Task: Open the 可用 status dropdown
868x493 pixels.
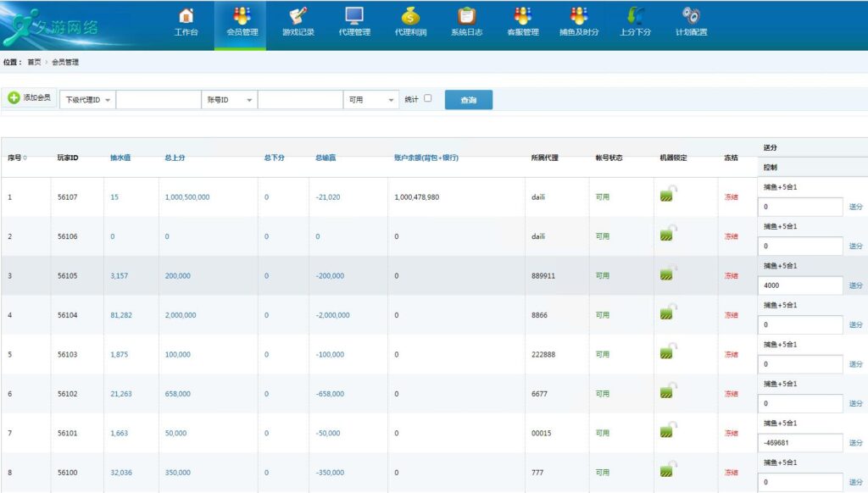Action: (370, 100)
